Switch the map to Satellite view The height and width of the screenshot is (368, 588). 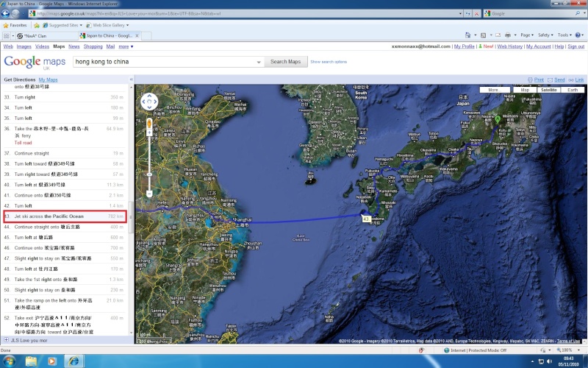coord(548,90)
